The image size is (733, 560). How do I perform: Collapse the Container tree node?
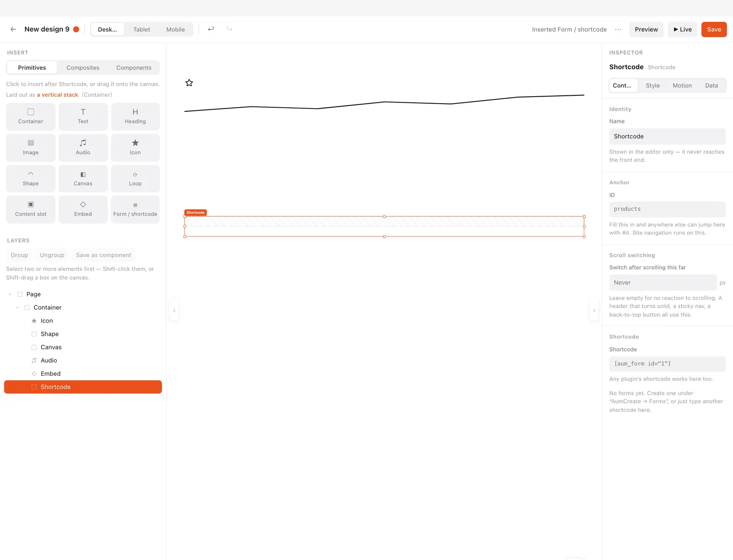(17, 307)
